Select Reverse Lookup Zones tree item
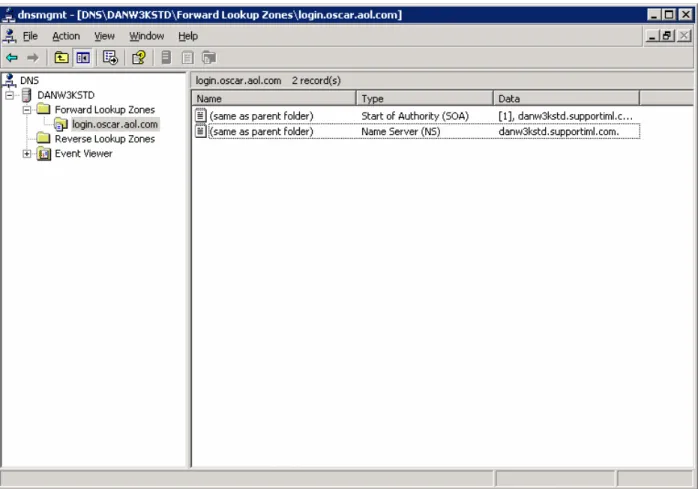Screen dimensions: 698x489 point(105,139)
